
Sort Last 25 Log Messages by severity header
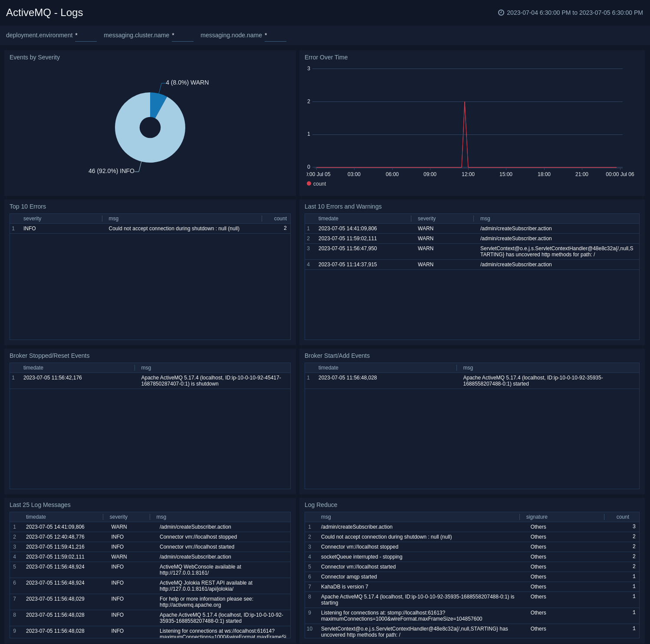118,517
